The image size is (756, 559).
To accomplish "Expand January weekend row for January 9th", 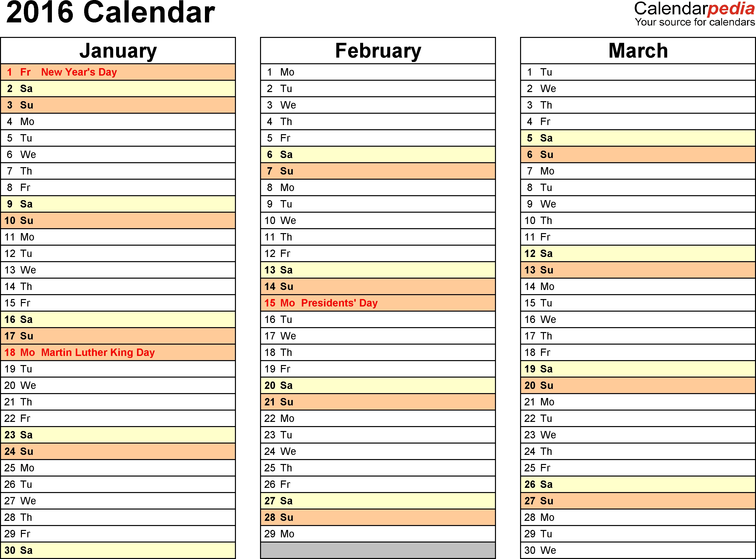I will [x=123, y=204].
